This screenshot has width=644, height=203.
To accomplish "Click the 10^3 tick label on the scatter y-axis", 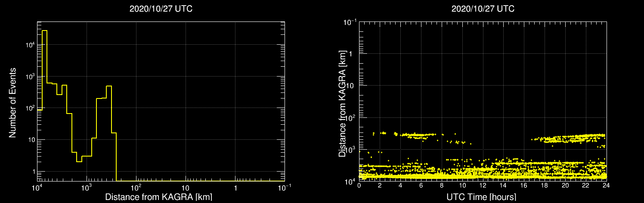I will tap(351, 149).
